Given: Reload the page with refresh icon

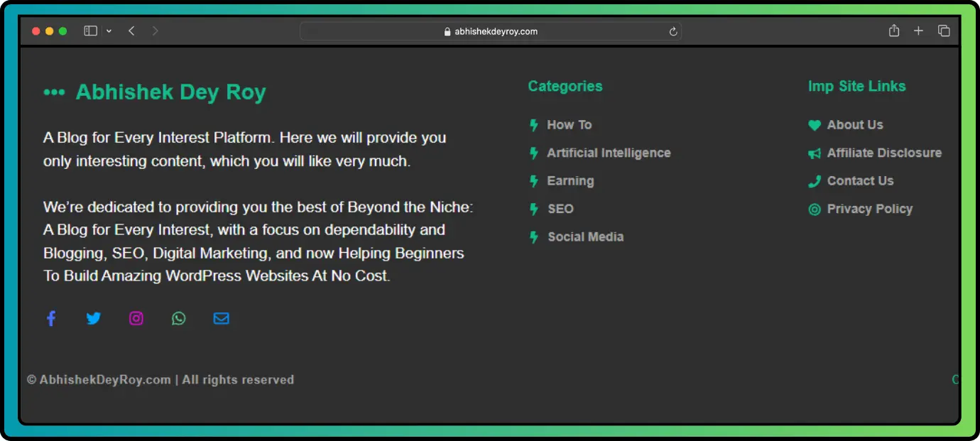Looking at the screenshot, I should tap(673, 31).
